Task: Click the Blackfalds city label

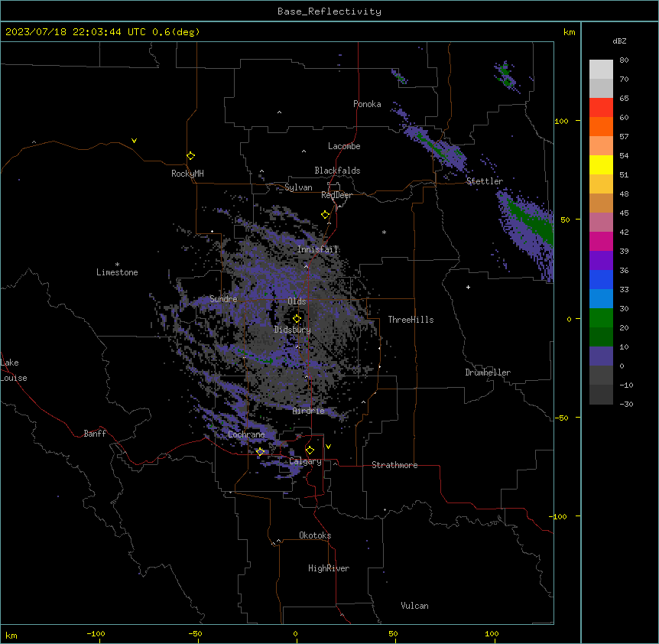Action: (337, 171)
